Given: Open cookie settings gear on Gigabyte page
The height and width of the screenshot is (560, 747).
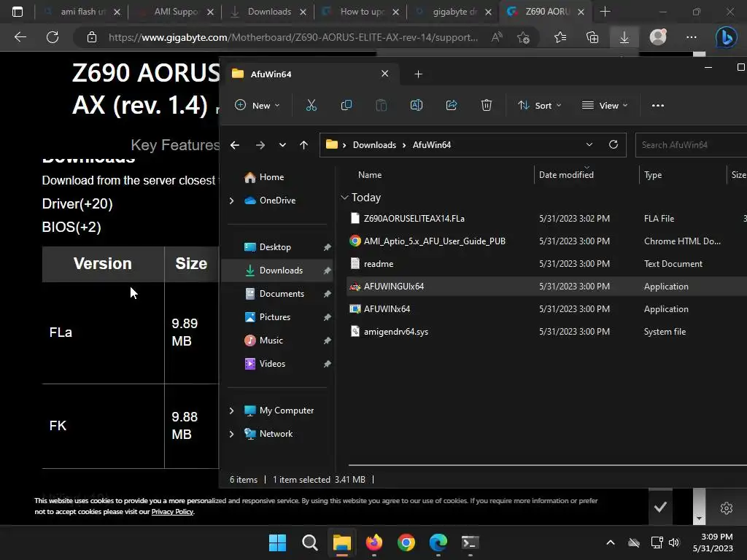Looking at the screenshot, I should (726, 508).
